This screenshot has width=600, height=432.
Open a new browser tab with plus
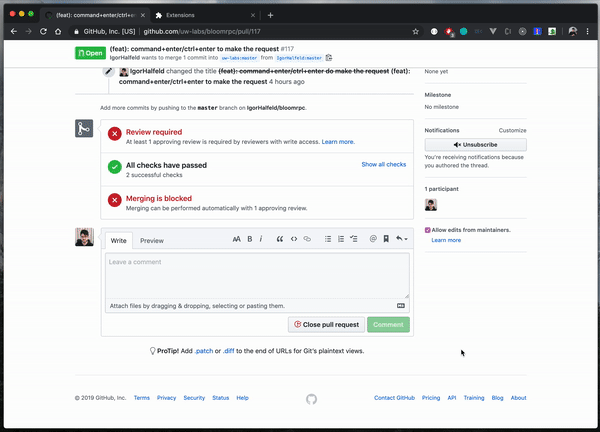[271, 15]
